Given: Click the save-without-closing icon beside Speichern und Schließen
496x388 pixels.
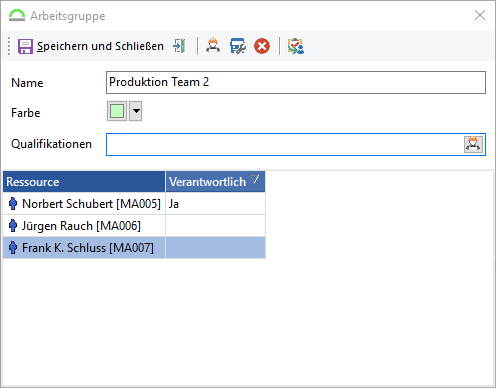Looking at the screenshot, I should point(179,46).
